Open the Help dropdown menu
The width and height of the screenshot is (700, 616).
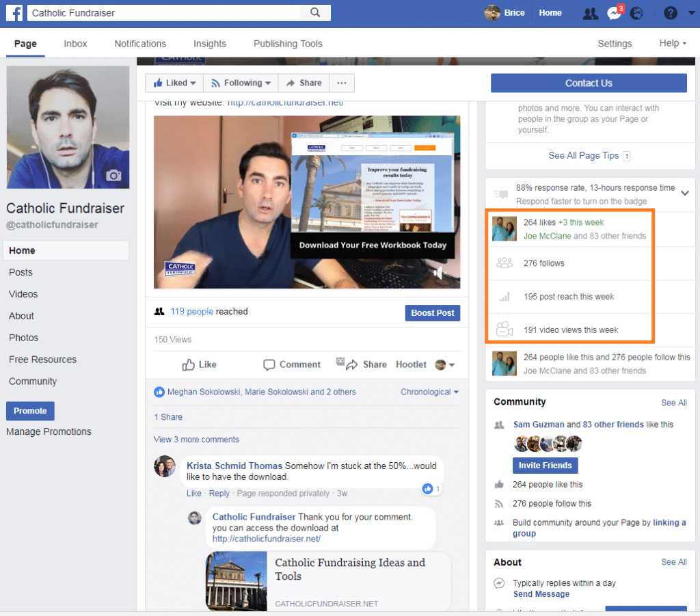point(673,43)
